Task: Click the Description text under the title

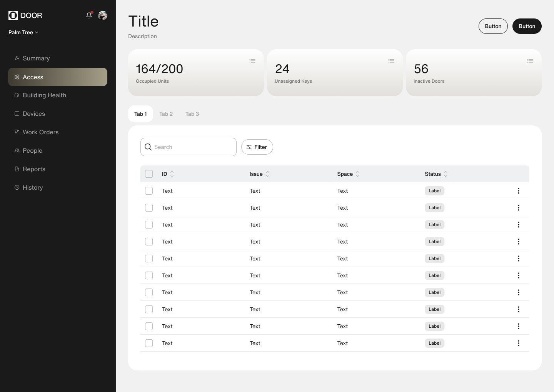Action: coord(142,36)
